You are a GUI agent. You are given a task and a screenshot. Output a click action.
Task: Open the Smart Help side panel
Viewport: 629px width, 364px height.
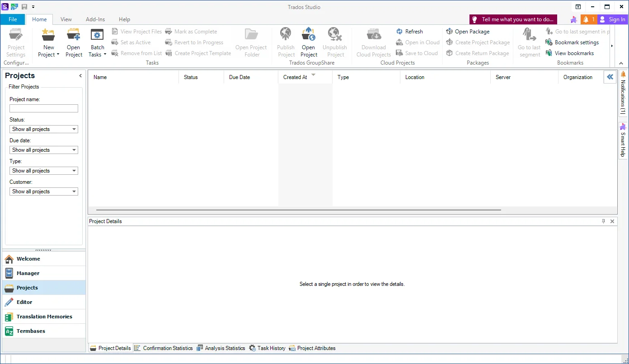(623, 140)
